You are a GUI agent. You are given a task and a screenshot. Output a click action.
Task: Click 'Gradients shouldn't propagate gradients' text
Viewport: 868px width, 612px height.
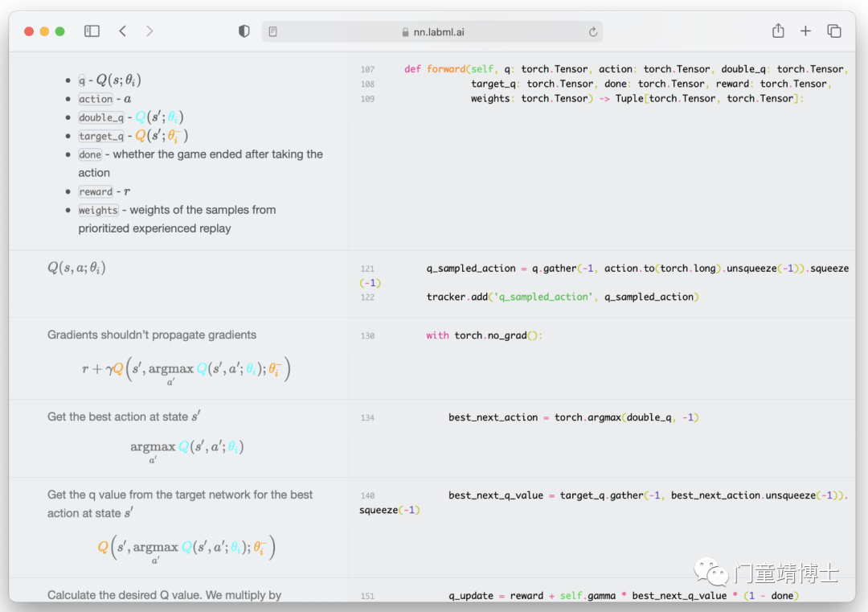pos(152,335)
